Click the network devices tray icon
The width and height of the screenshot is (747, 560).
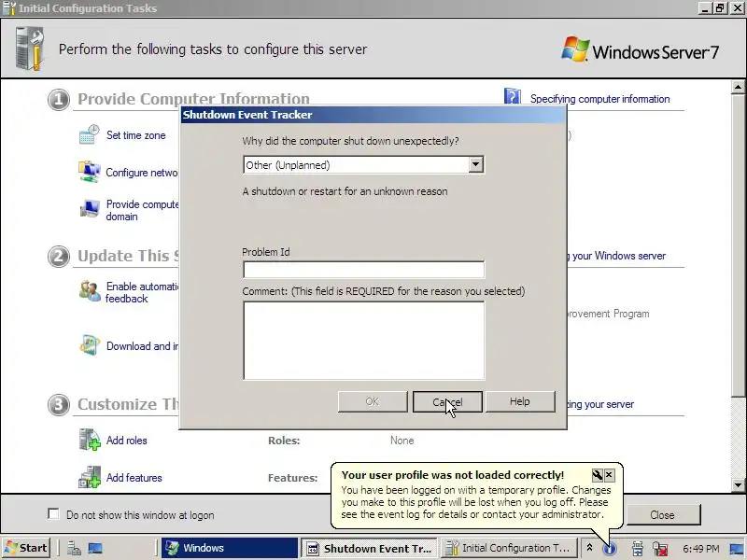click(638, 549)
